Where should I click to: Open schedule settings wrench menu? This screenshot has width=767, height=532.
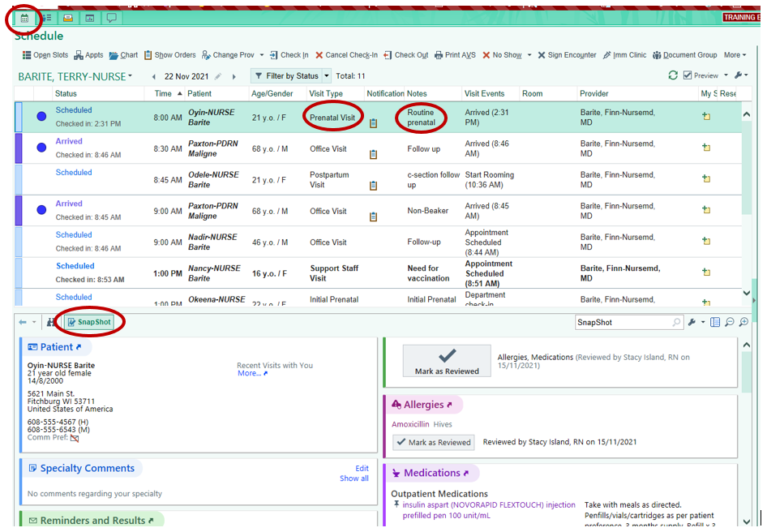pyautogui.click(x=741, y=75)
